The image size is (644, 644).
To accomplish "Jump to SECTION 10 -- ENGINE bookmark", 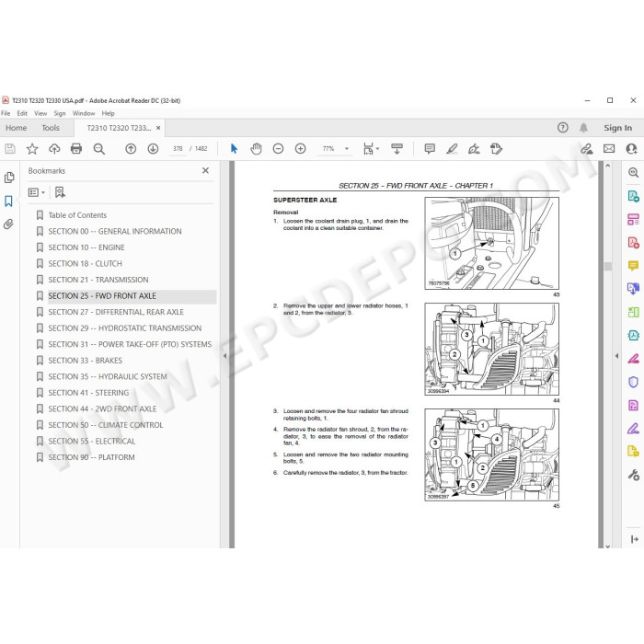I will 86,247.
